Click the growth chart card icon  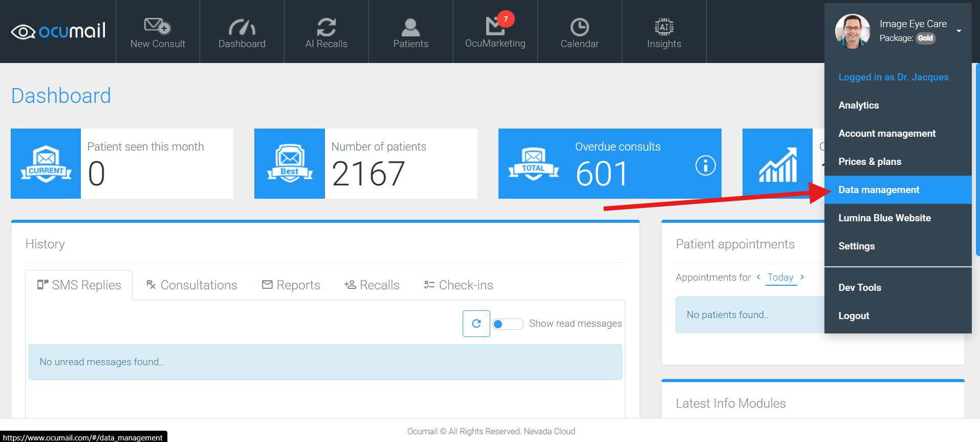click(x=778, y=164)
